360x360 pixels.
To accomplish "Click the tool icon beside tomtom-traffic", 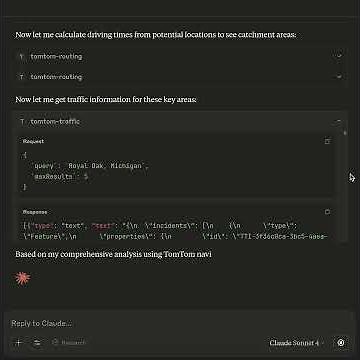I will [x=22, y=122].
